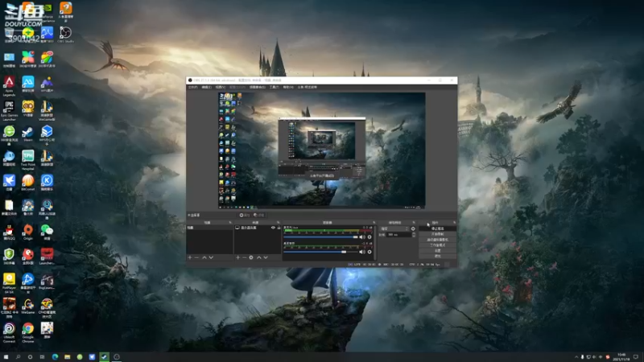Pop out the Sources dock panel
644x362 pixels.
pos(278,223)
